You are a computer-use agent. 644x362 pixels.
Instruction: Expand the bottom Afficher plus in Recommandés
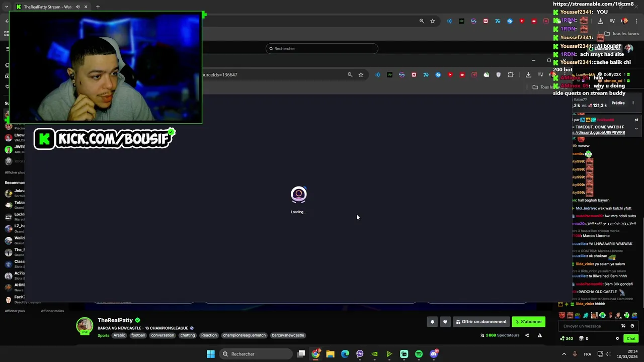tap(15, 311)
